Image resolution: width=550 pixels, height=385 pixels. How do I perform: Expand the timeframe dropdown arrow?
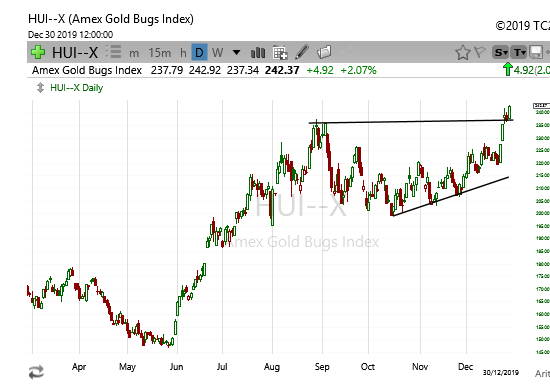coord(236,53)
